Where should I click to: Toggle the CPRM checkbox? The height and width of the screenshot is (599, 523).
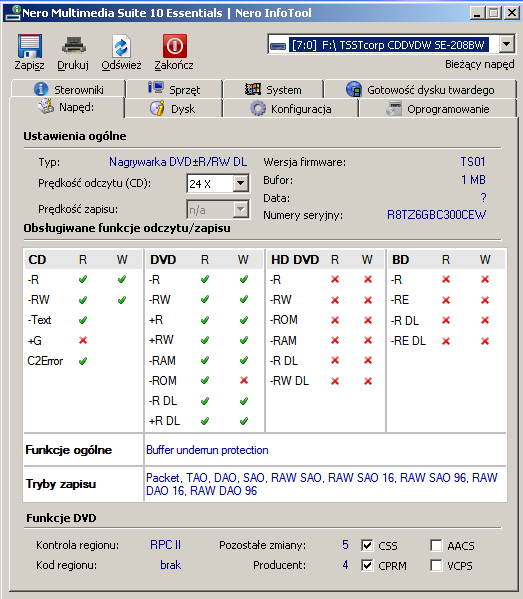click(367, 565)
